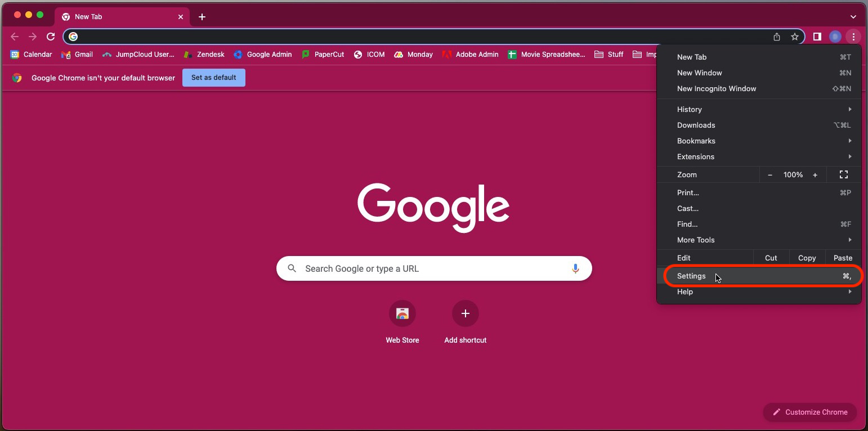Click the three-dot Chrome menu icon
The width and height of the screenshot is (868, 431).
point(853,37)
